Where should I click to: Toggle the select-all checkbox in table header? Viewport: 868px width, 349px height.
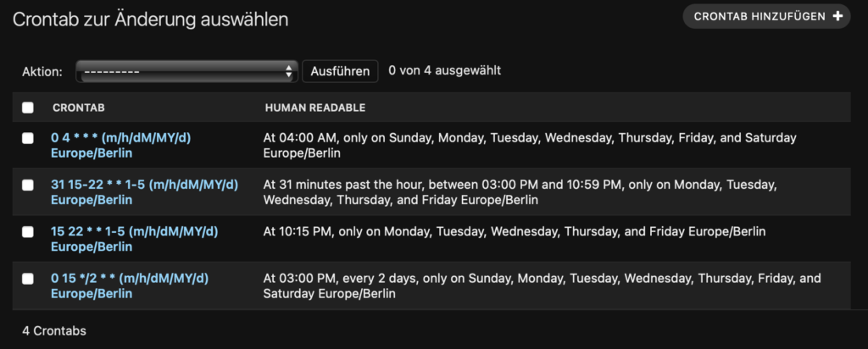pos(28,108)
